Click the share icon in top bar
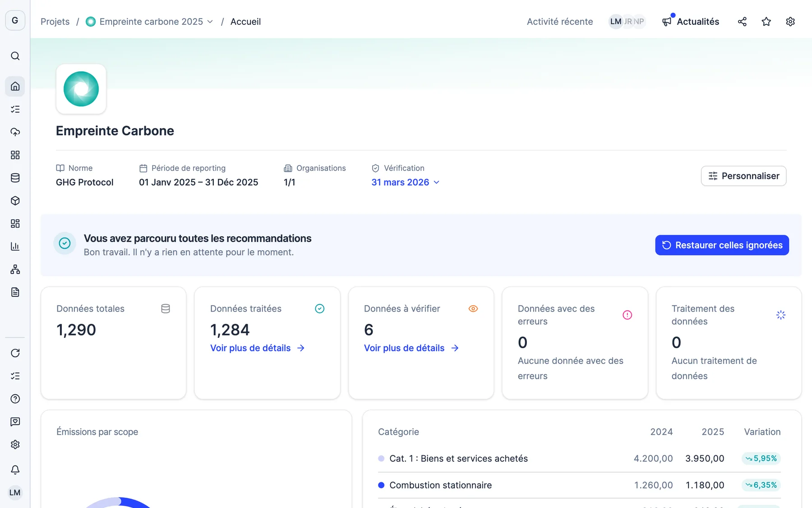812x508 pixels. click(x=742, y=22)
